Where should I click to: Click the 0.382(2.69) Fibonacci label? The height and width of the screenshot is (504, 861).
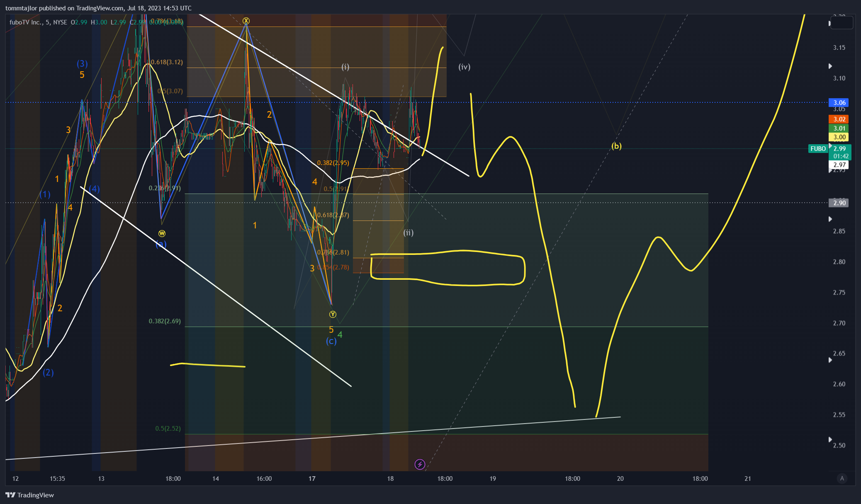tap(165, 321)
